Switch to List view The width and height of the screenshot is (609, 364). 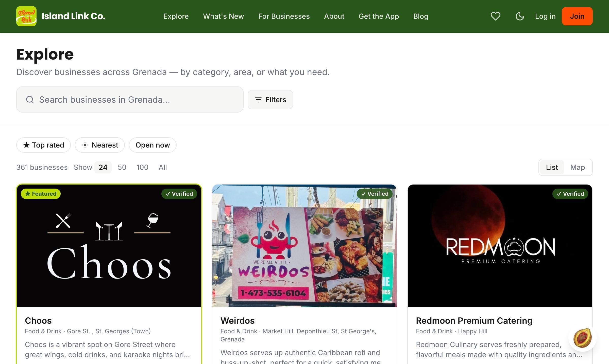(552, 167)
